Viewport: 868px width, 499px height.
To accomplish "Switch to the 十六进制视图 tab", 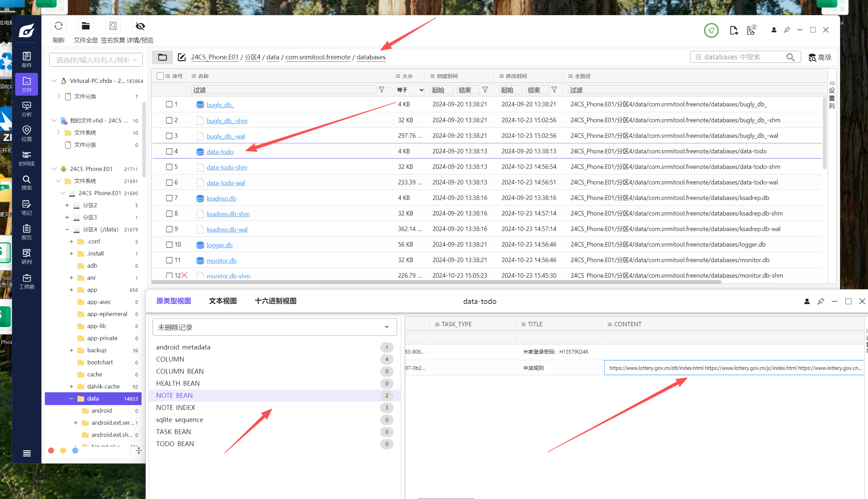I will coord(275,301).
